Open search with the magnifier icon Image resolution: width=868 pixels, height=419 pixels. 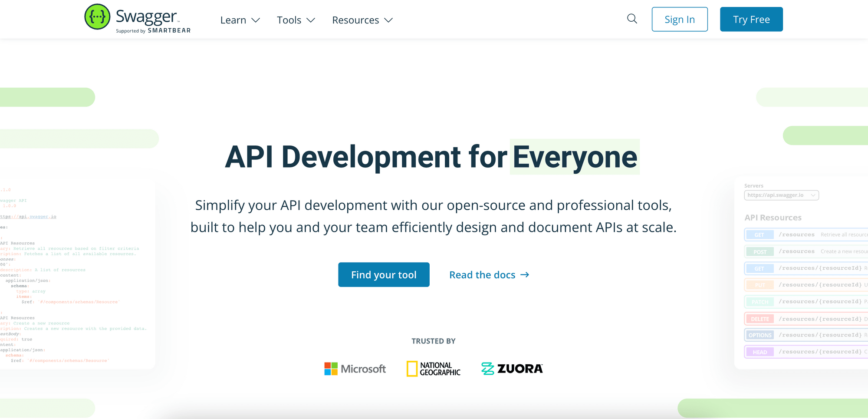[632, 19]
